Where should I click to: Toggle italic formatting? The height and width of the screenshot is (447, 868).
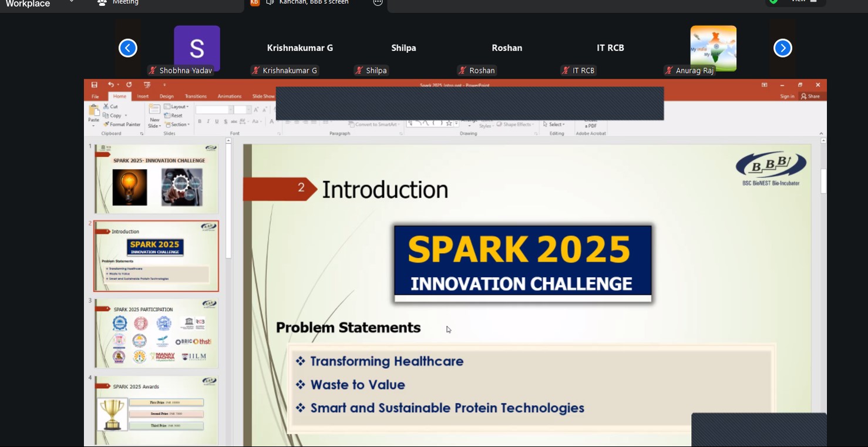coord(208,122)
